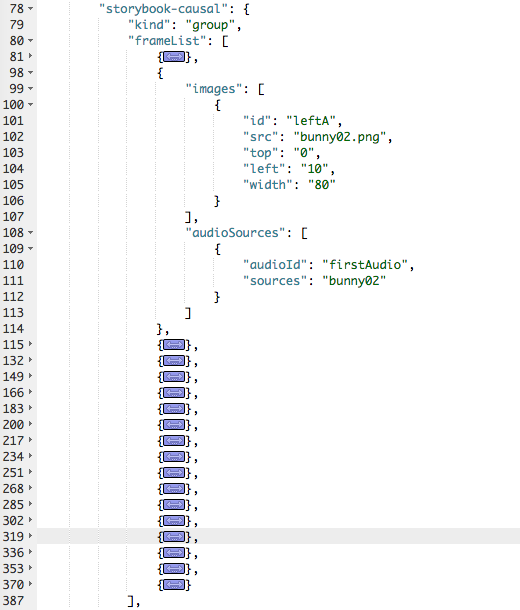This screenshot has height=610, width=520.
Task: Click the fold placeholder icon on line 285
Action: pos(174,505)
